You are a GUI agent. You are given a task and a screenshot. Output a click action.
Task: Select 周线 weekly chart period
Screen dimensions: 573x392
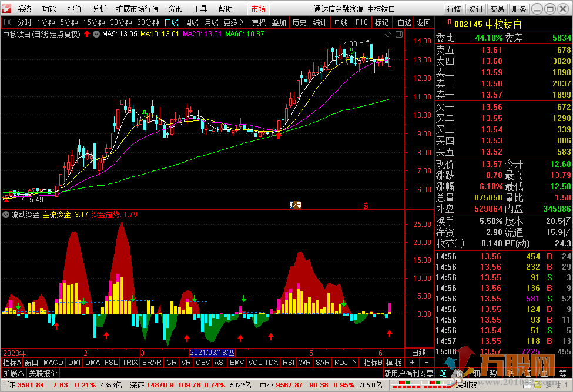click(x=192, y=23)
